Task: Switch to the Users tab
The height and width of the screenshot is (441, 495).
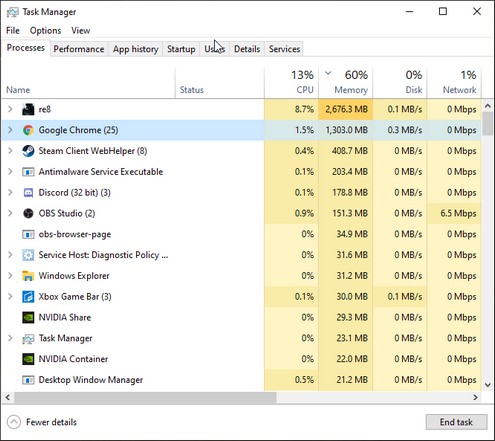Action: click(x=215, y=49)
